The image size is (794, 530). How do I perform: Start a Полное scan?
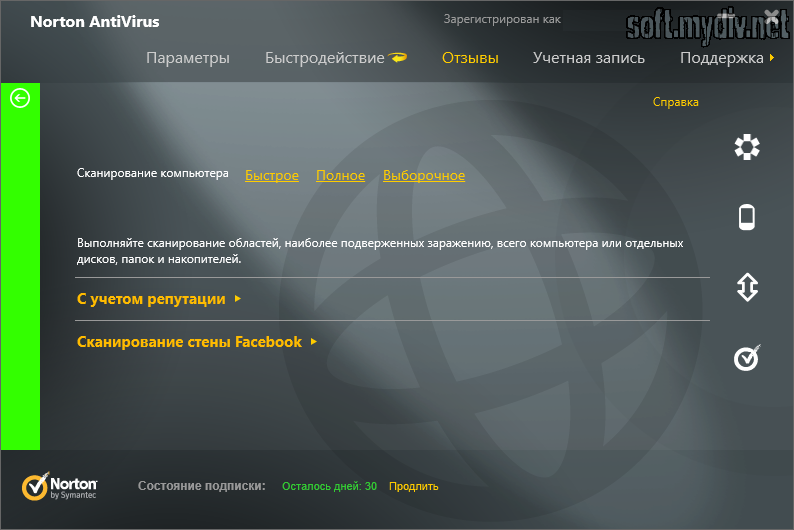[340, 176]
